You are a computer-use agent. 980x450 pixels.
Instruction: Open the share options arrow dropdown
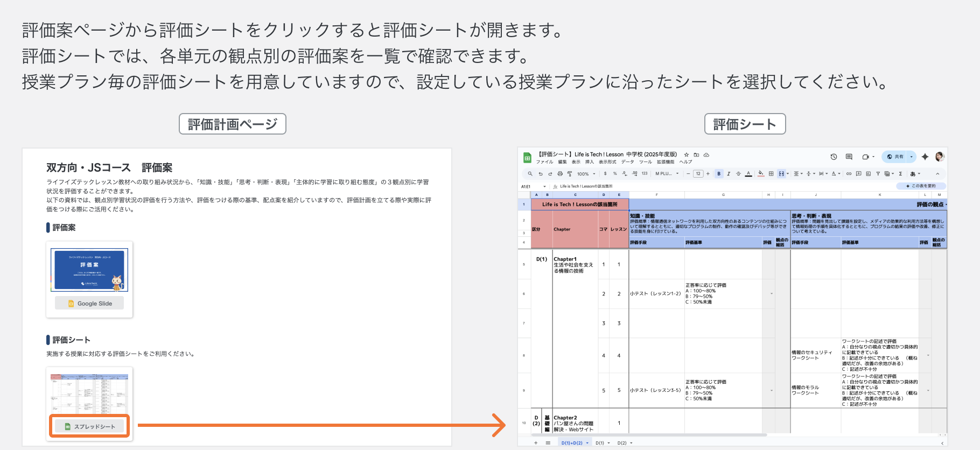(911, 157)
